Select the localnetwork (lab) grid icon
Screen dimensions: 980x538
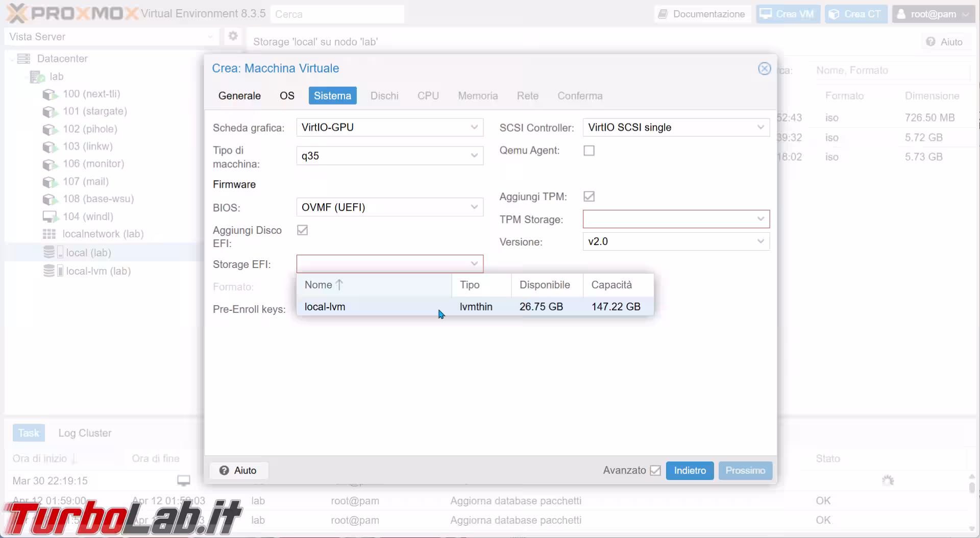coord(49,234)
